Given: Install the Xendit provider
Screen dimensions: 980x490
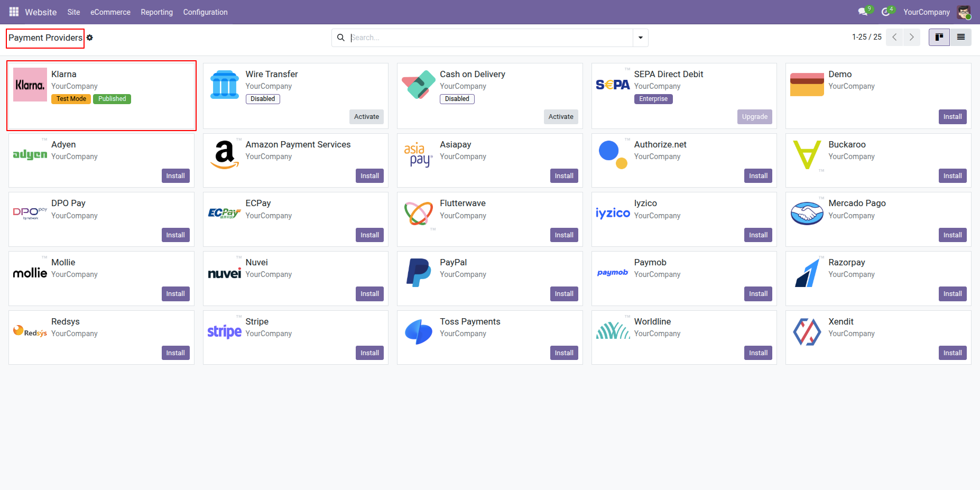Looking at the screenshot, I should 953,353.
